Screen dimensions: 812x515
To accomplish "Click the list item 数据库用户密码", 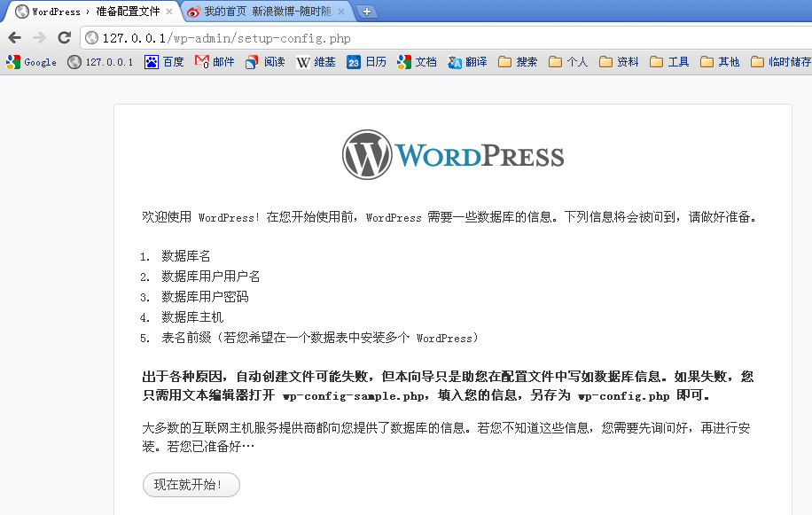I will pyautogui.click(x=205, y=297).
